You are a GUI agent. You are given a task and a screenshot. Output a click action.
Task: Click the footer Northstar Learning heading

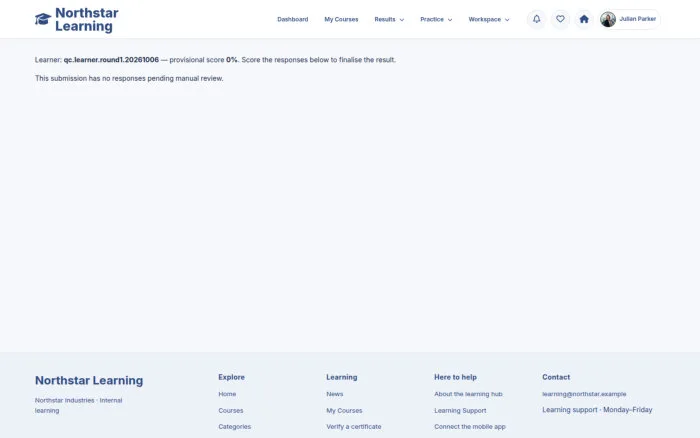[x=89, y=380]
